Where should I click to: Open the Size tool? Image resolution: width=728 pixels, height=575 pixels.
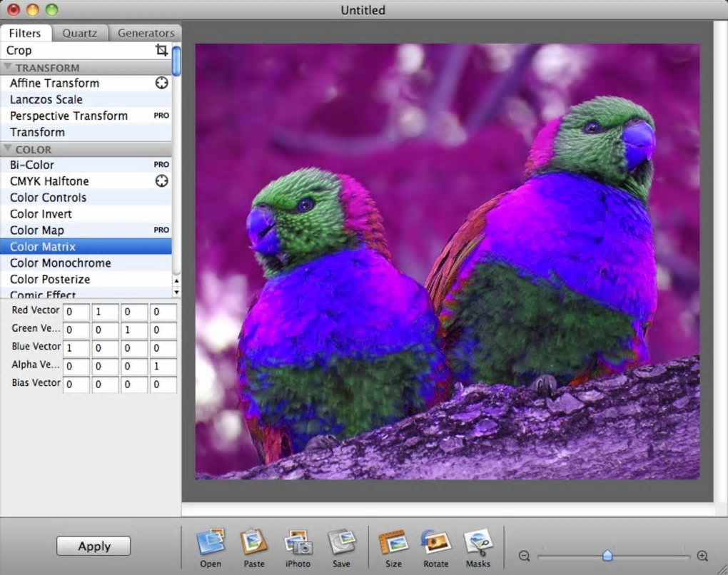pyautogui.click(x=393, y=543)
